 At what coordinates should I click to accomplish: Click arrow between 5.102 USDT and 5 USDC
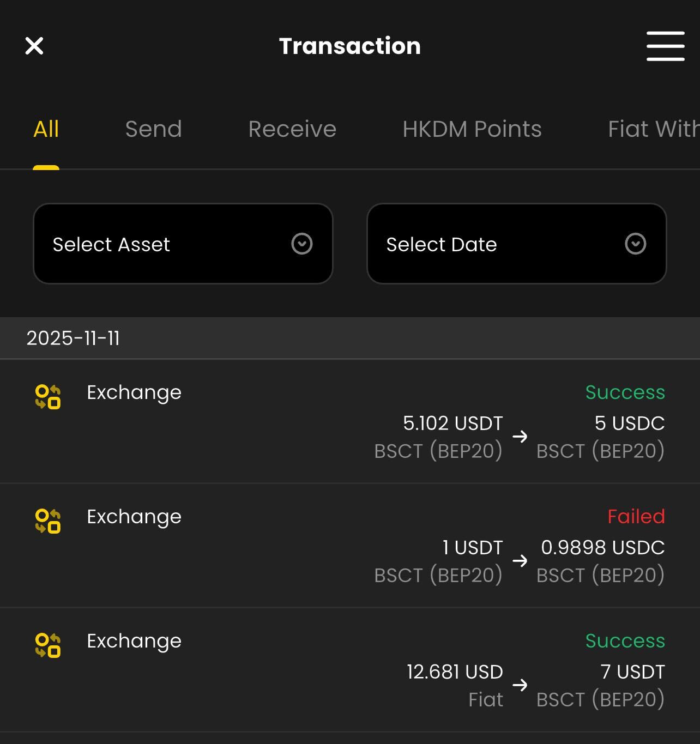tap(520, 436)
